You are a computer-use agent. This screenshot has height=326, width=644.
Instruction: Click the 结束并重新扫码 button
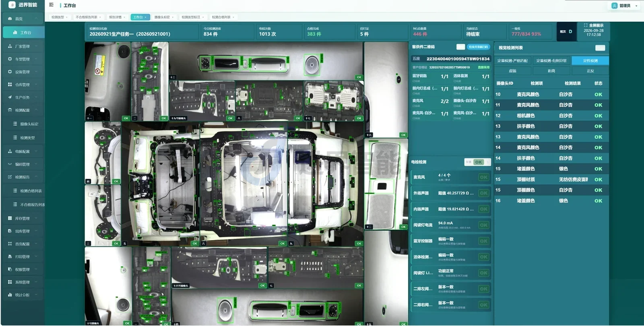(478, 47)
